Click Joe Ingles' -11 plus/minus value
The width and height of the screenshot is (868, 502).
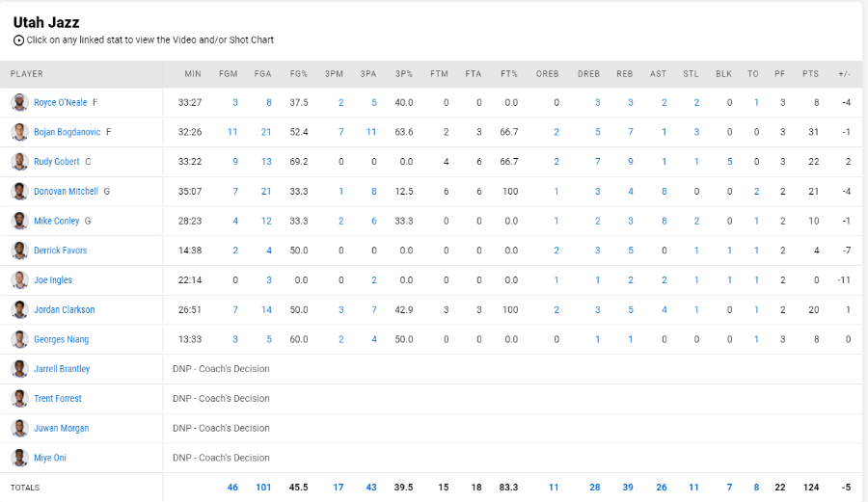(844, 280)
